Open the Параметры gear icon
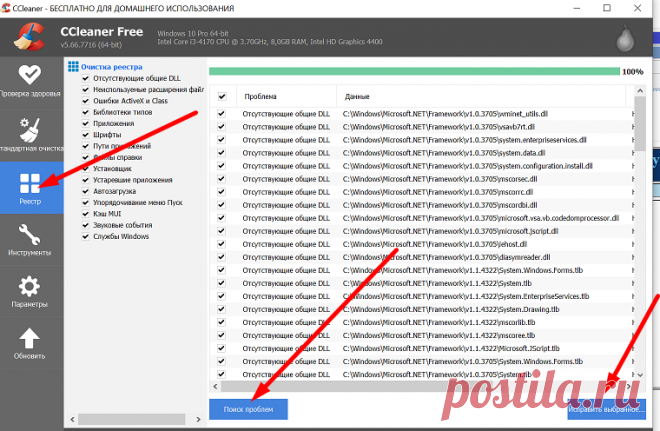 (29, 286)
